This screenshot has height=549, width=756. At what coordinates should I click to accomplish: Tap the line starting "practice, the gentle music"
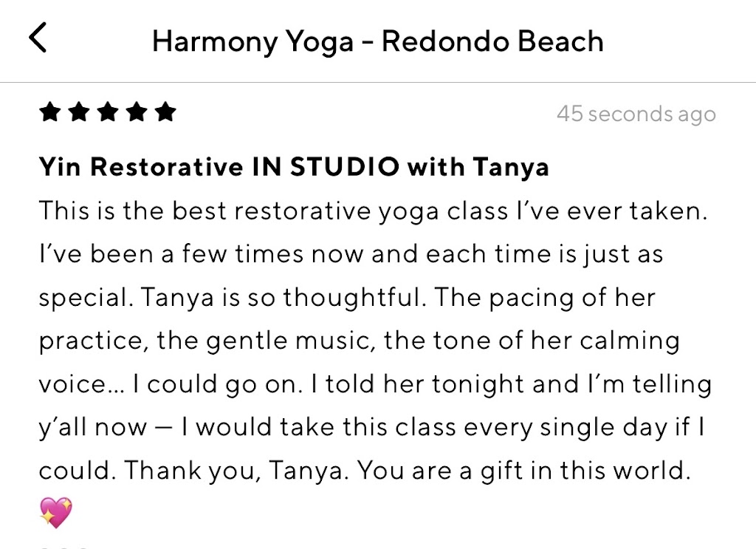359,341
